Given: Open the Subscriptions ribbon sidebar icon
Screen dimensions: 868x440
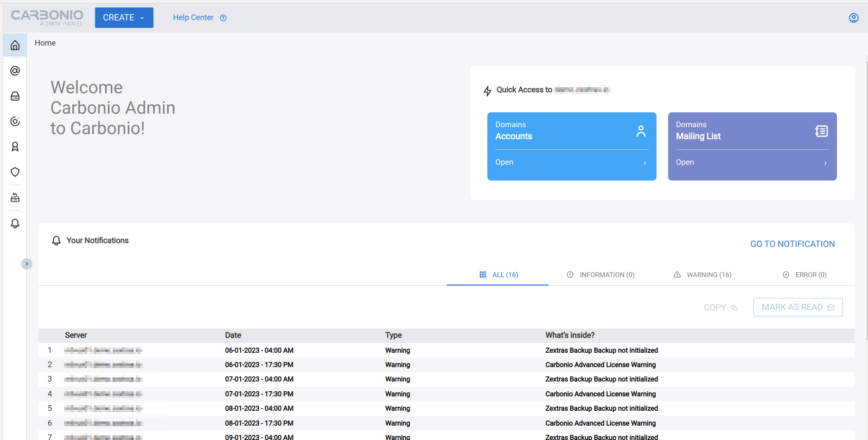Looking at the screenshot, I should coord(15,147).
